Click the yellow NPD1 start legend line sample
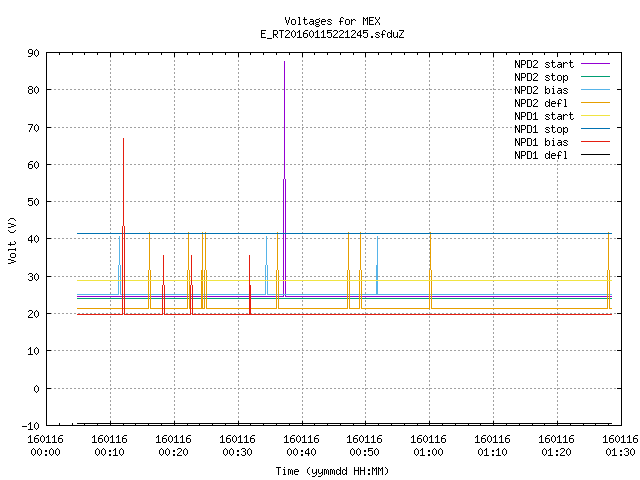This screenshot has height=480, width=640. (595, 116)
